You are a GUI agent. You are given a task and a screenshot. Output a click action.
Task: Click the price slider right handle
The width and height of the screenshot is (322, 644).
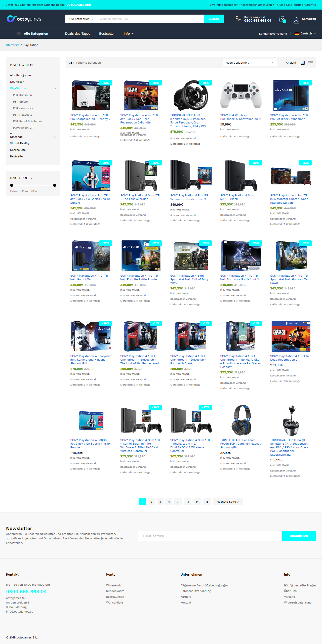(55, 185)
